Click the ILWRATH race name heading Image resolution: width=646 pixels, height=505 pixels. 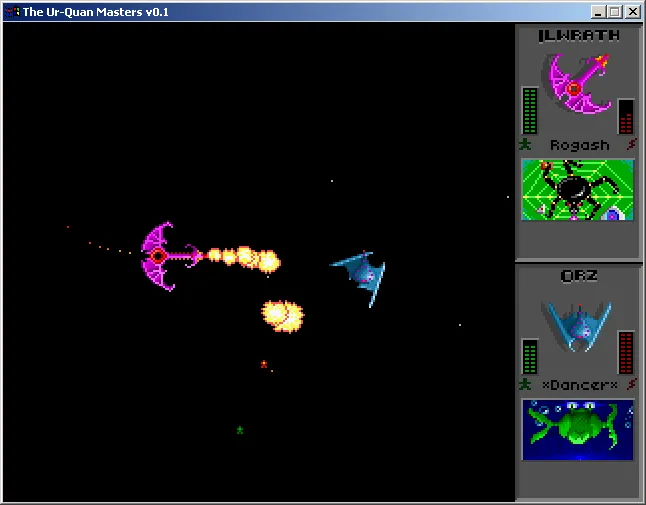tap(579, 36)
